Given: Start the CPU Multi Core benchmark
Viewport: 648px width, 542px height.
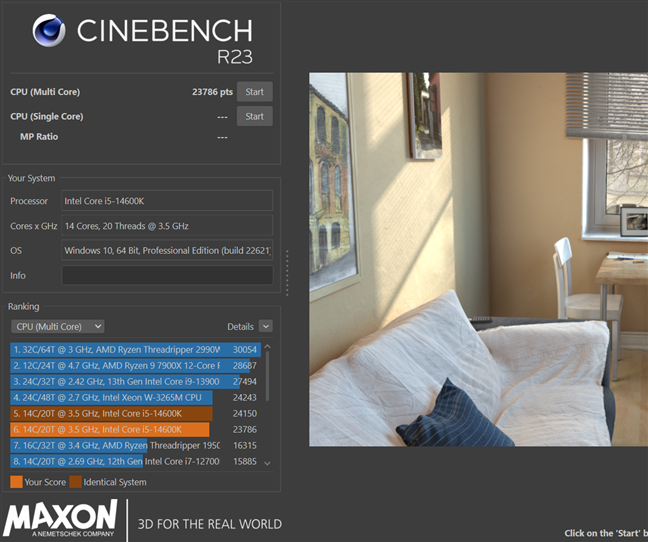Looking at the screenshot, I should point(254,92).
